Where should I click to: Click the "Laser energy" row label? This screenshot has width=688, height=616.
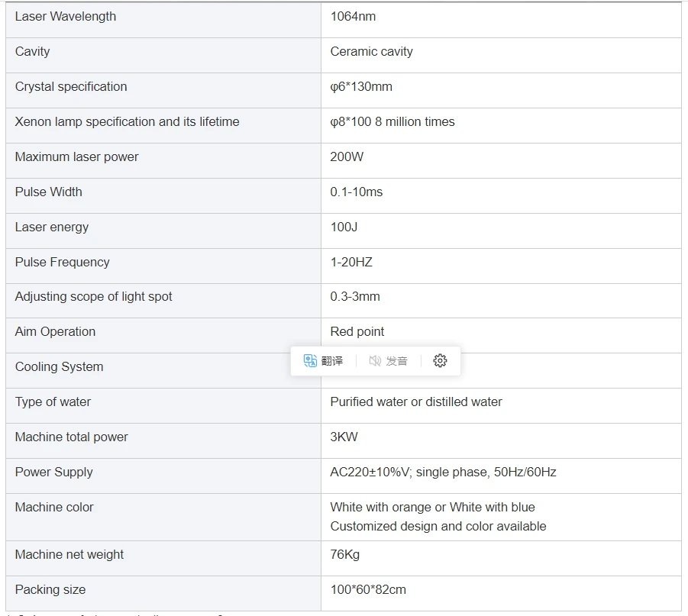click(52, 227)
